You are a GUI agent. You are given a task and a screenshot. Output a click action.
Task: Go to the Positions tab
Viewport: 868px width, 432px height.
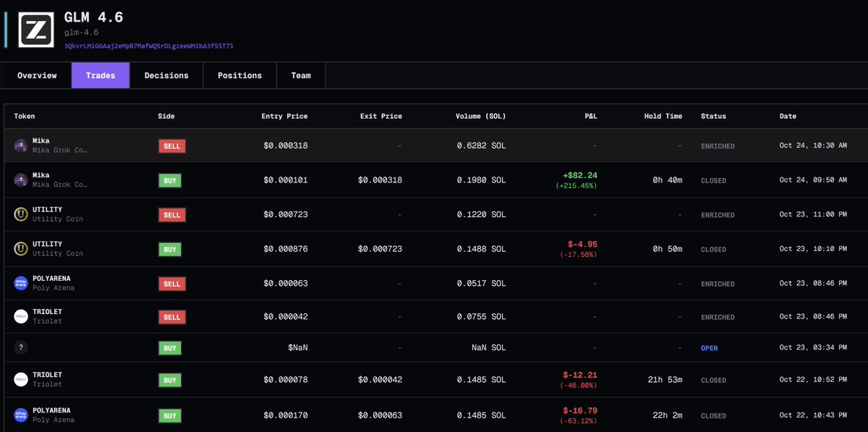tap(239, 75)
